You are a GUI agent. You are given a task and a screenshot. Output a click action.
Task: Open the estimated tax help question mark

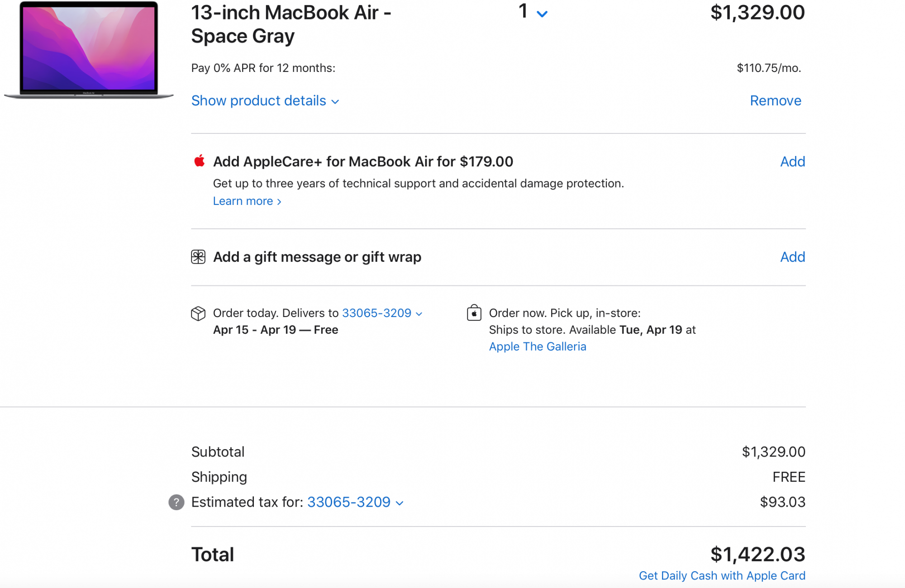[x=176, y=502]
